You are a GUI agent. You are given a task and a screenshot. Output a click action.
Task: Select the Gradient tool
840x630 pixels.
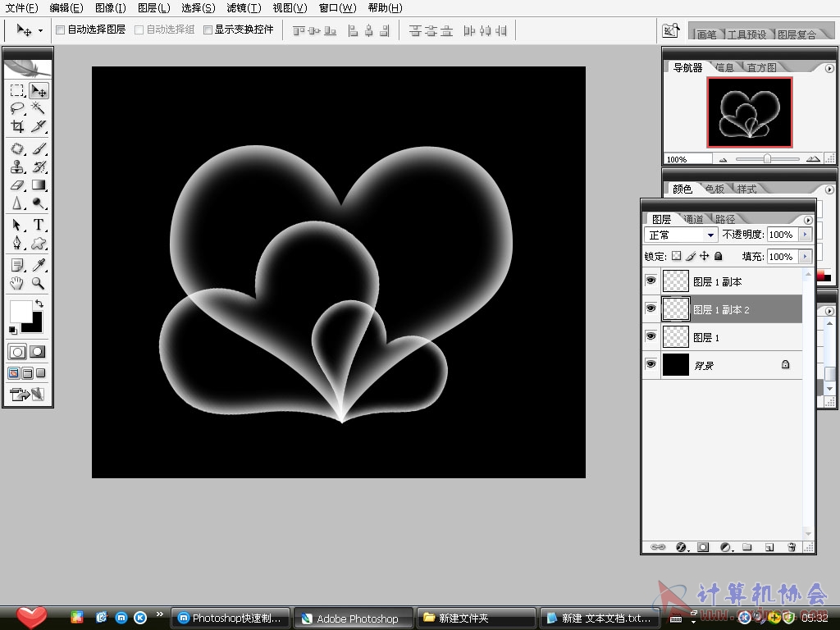pyautogui.click(x=38, y=185)
